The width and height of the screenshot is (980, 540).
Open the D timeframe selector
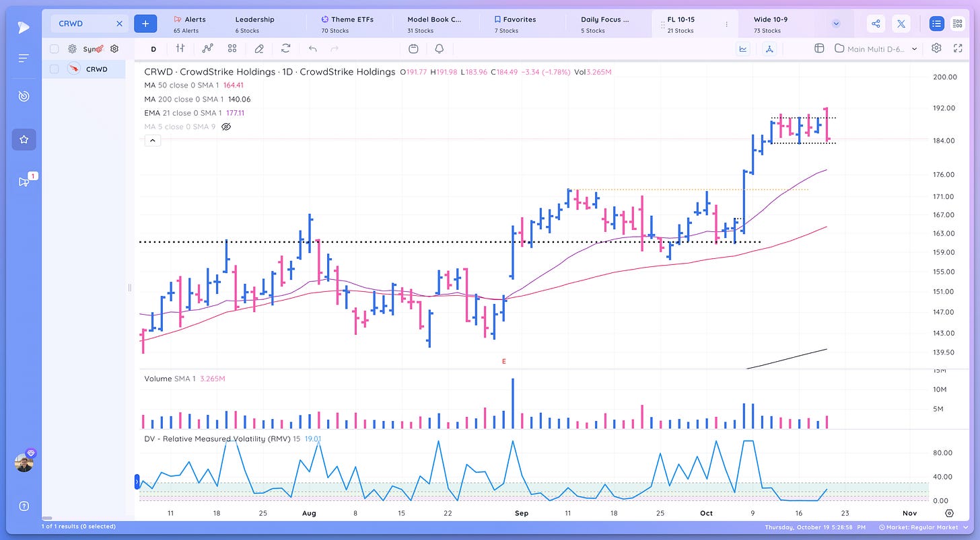[153, 48]
